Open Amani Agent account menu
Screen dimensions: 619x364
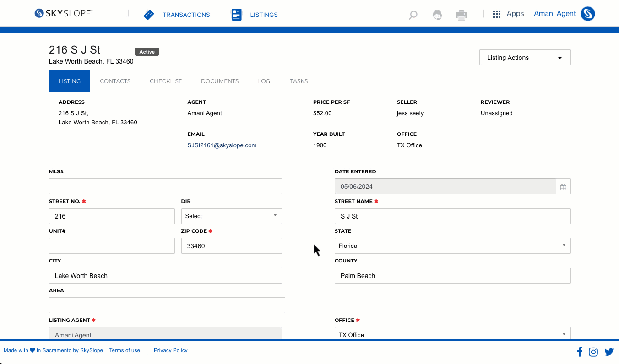coord(555,14)
